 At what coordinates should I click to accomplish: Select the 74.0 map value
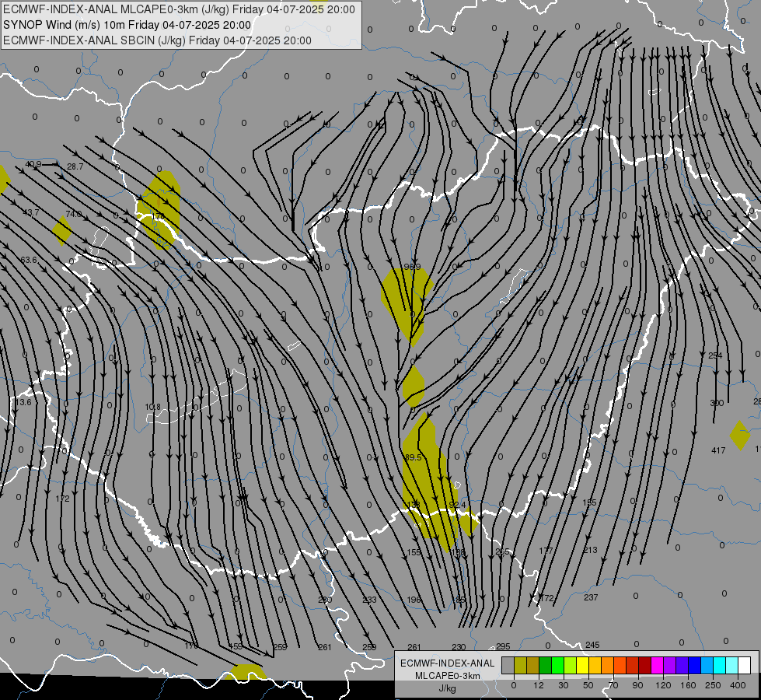tap(73, 214)
